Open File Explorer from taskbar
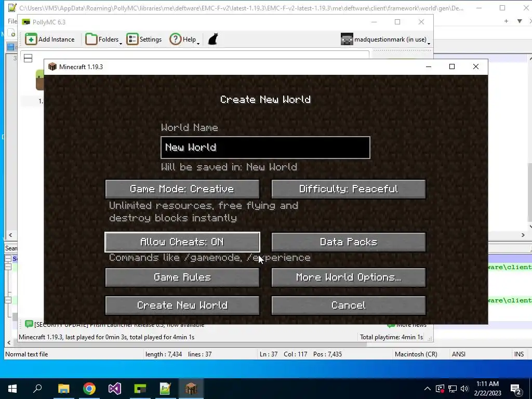 [64, 389]
